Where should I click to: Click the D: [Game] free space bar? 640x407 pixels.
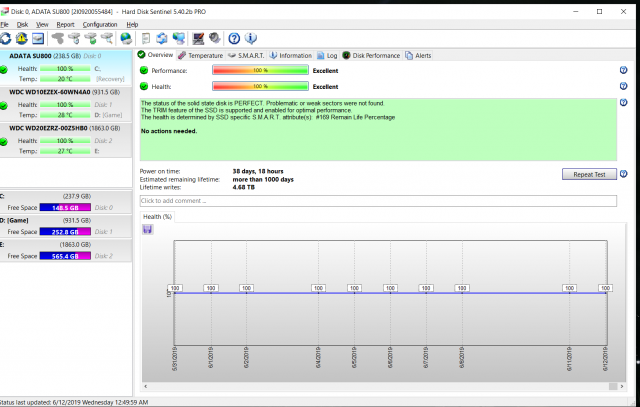66,229
